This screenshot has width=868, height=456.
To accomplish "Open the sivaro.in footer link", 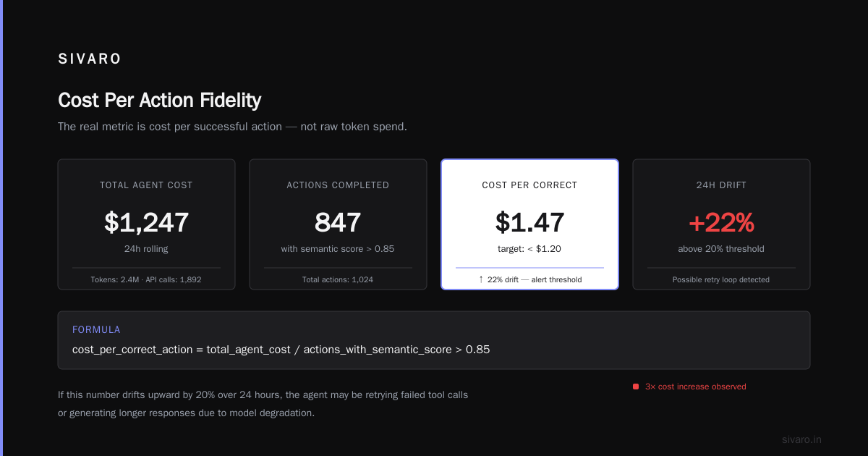I will pos(801,439).
